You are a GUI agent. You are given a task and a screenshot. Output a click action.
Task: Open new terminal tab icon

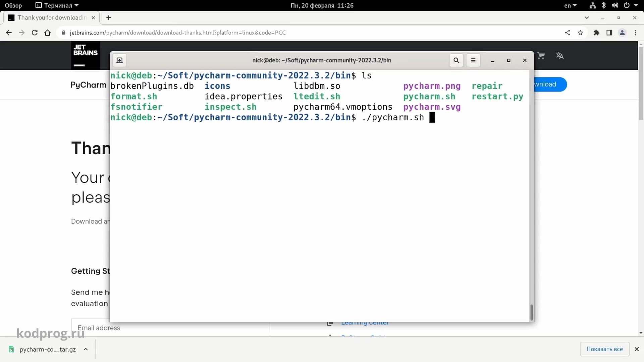119,60
